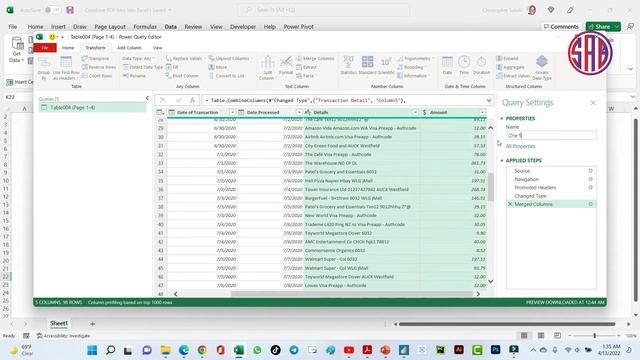Switch to Power Query Home tab
This screenshot has width=640, height=360.
pos(68,48)
